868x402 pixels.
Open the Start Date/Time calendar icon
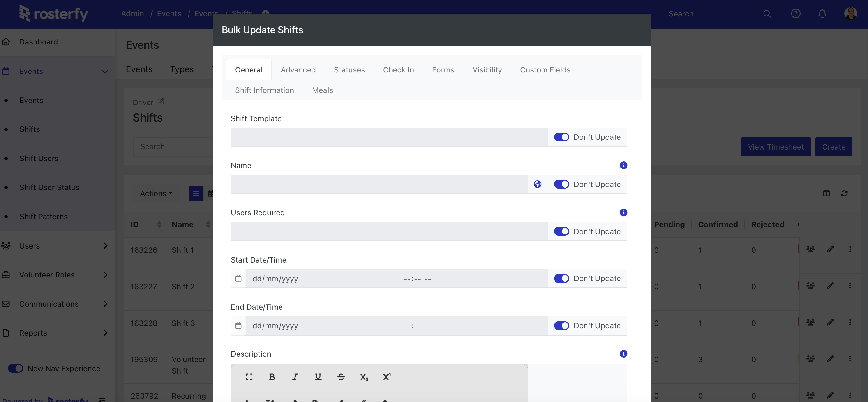(x=238, y=278)
